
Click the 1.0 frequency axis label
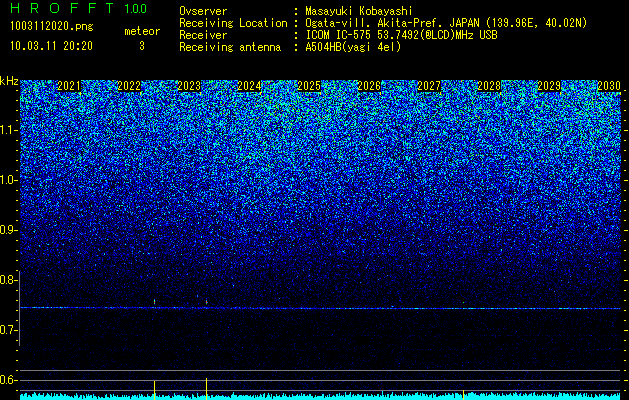8,180
